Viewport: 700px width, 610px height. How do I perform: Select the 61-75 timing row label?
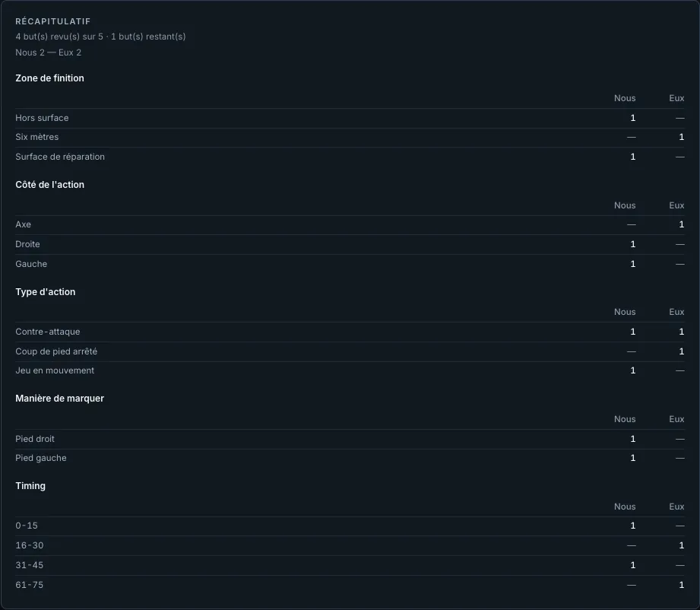[x=30, y=585]
